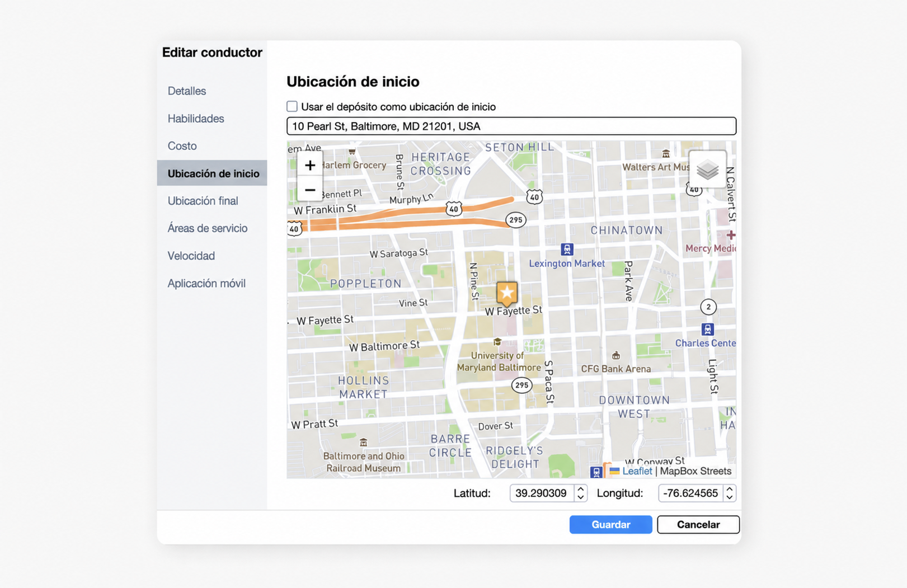Click the W Saratoga St label
This screenshot has height=588, width=907.
pos(399,253)
